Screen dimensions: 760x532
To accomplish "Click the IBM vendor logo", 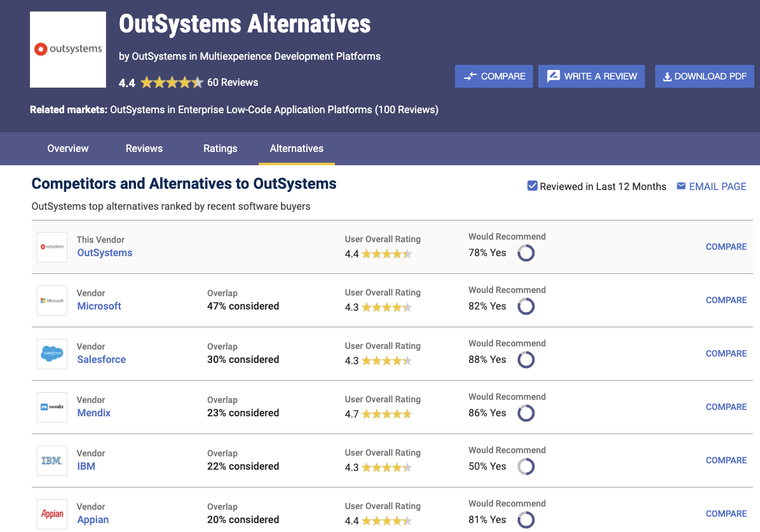I will pyautogui.click(x=52, y=460).
